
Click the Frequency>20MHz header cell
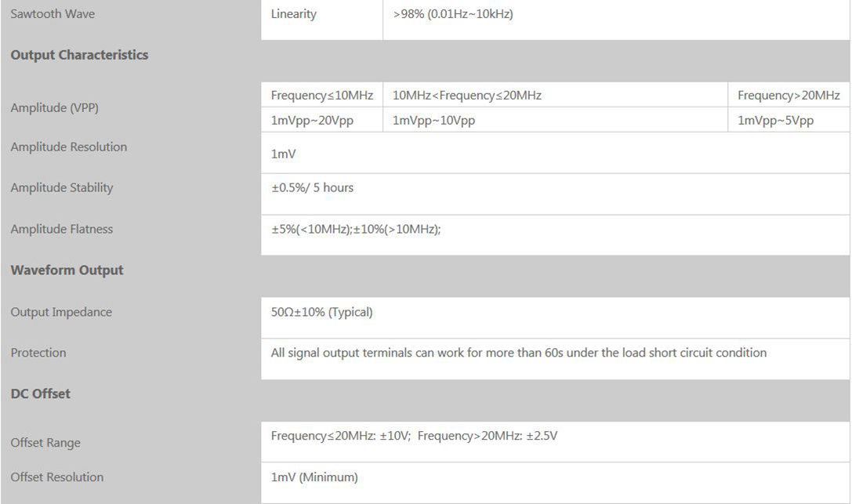[789, 96]
